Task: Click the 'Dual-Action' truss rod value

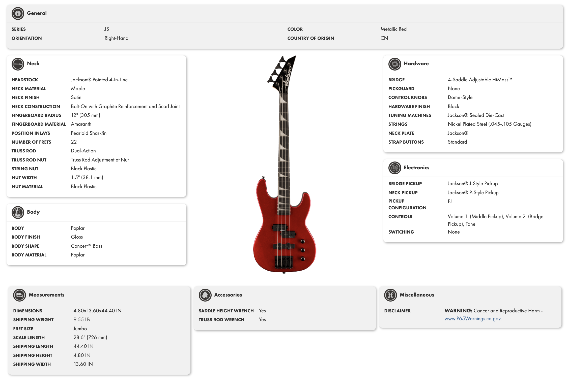Action: (x=83, y=151)
